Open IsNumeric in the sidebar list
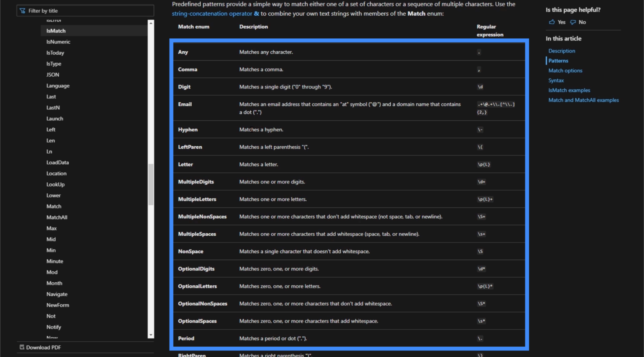 [x=58, y=42]
